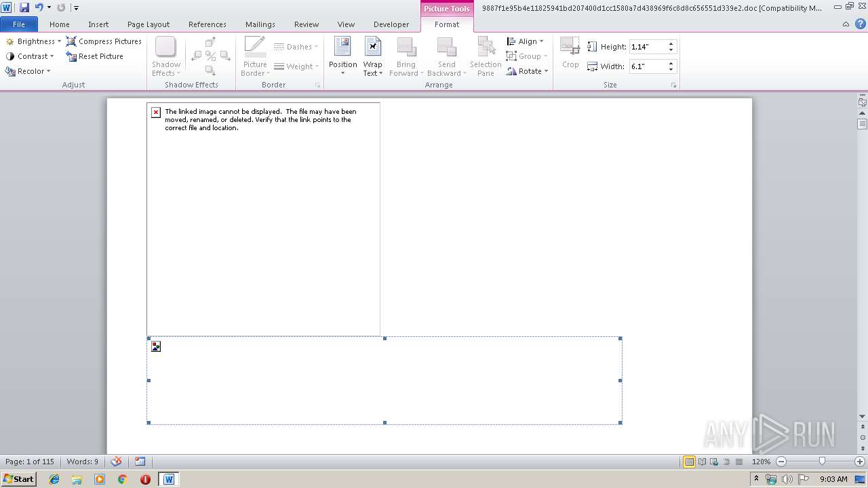This screenshot has height=488, width=868.
Task: Click Bring Forward
Action: [406, 56]
